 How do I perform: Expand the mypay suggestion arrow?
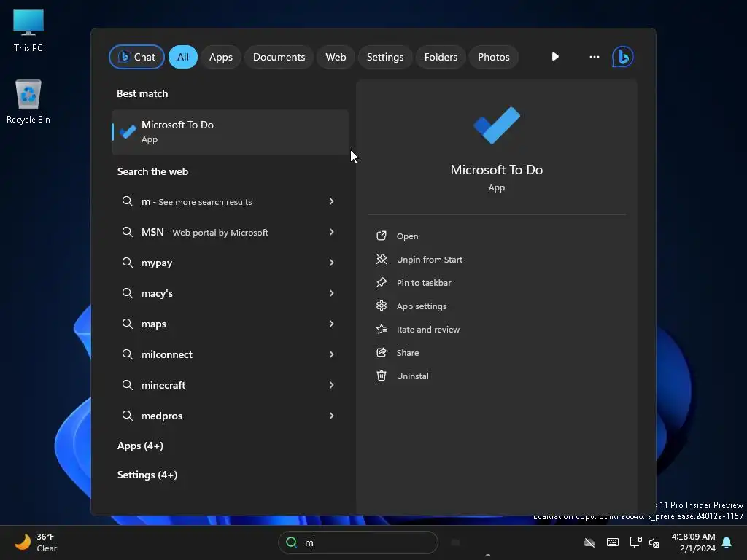pos(331,262)
